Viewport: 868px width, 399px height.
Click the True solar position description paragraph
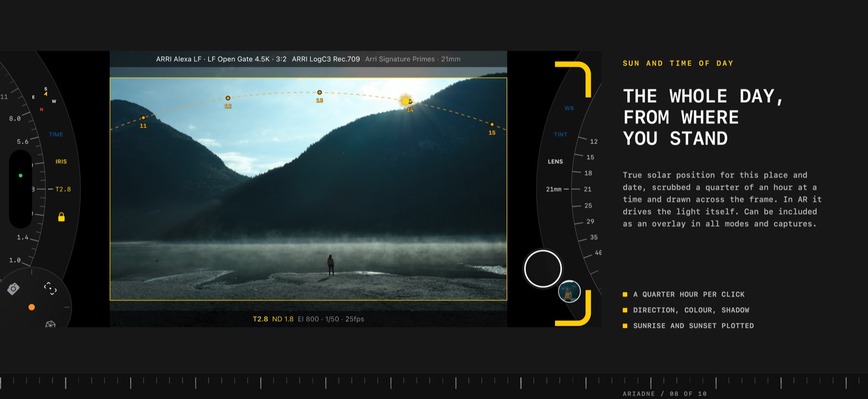pyautogui.click(x=722, y=200)
